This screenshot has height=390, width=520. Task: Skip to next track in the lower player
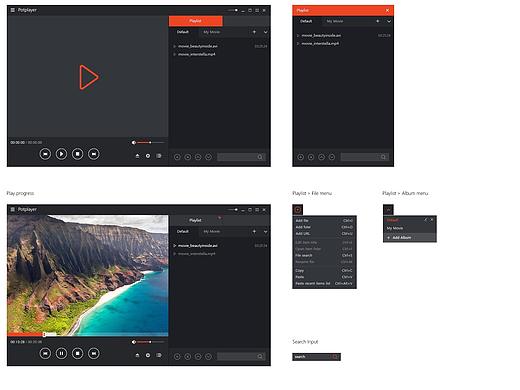[x=94, y=353]
